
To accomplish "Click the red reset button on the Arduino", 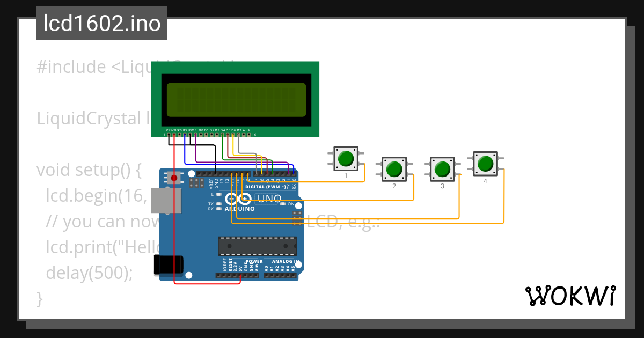I will [x=173, y=177].
